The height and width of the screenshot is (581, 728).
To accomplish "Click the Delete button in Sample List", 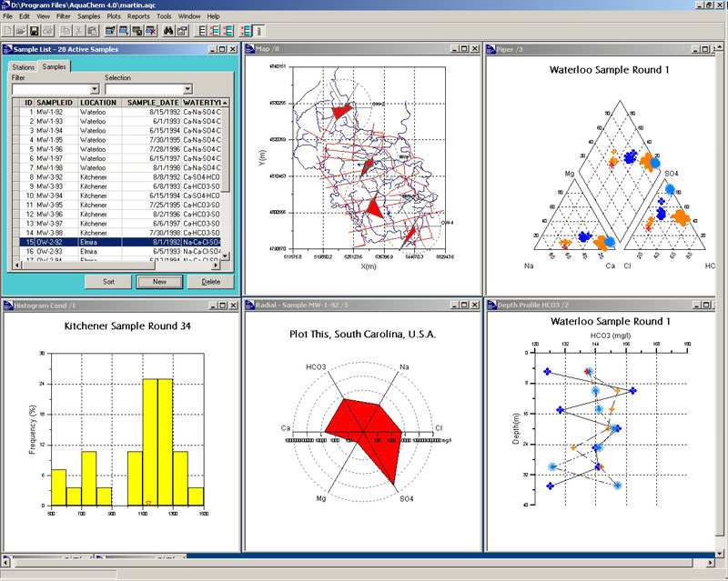I will [x=211, y=281].
